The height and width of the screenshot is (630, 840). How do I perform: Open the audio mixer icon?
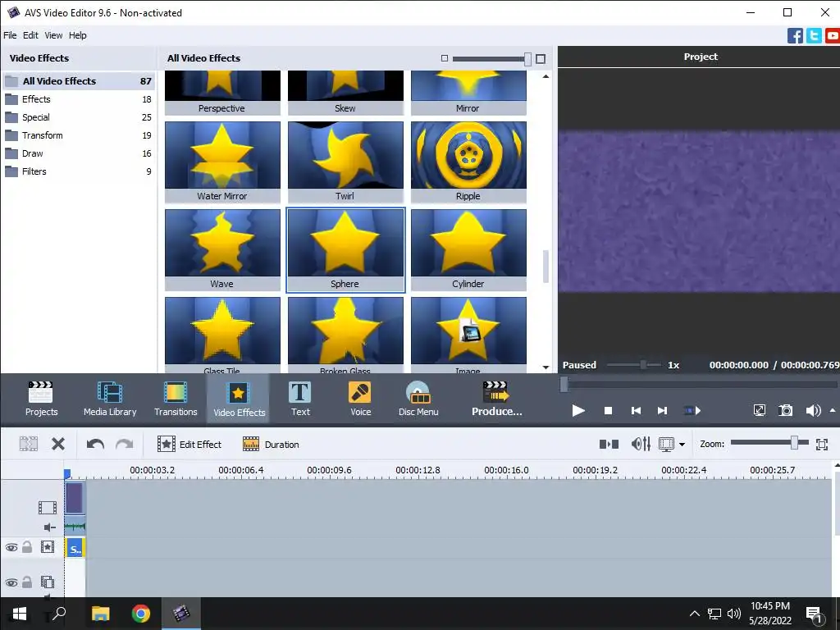641,444
